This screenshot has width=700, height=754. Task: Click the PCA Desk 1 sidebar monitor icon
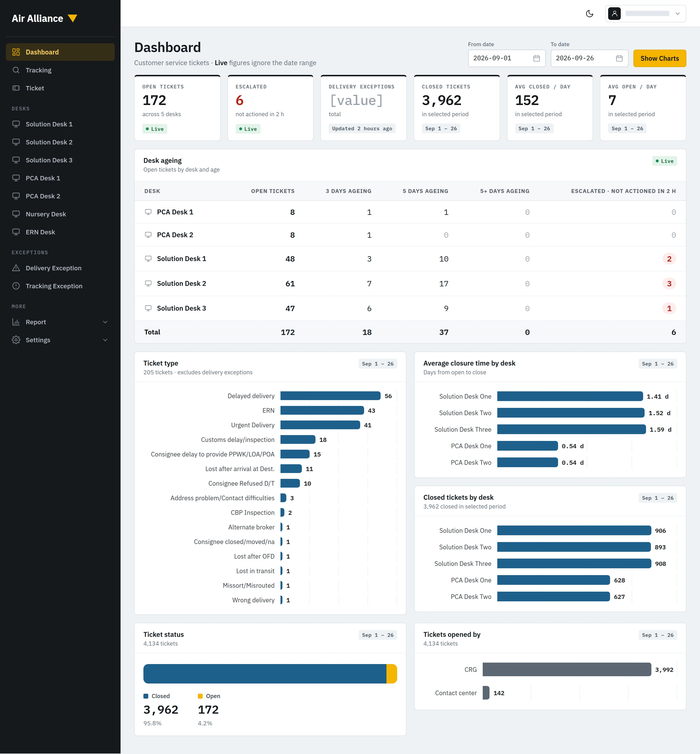tap(16, 178)
